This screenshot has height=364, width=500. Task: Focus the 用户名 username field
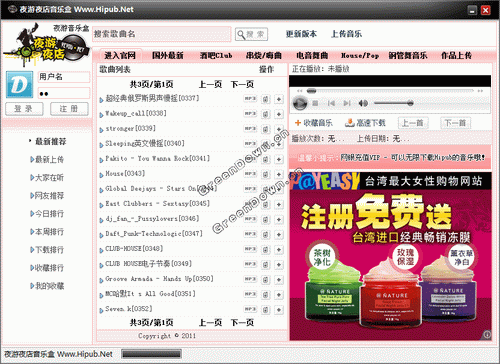coord(64,77)
